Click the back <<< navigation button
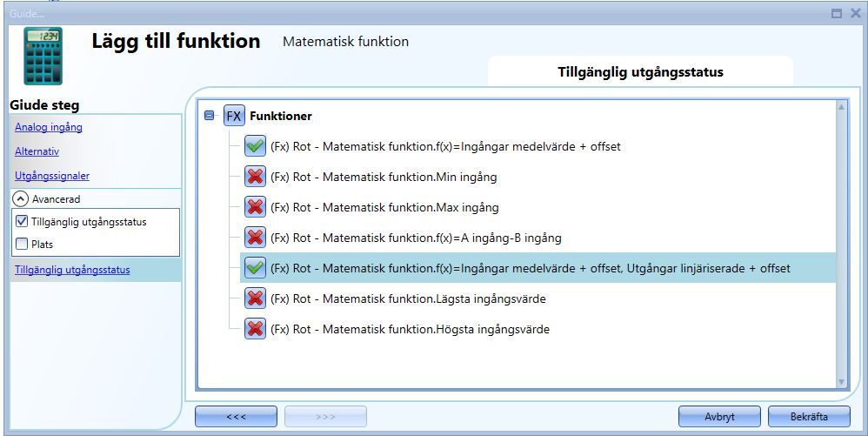The image size is (868, 436). click(x=236, y=417)
